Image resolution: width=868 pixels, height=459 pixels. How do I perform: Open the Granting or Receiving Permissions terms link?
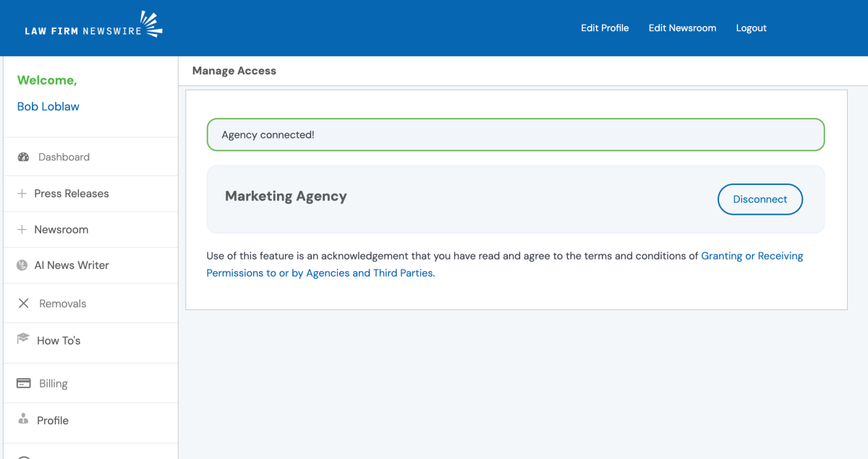pyautogui.click(x=752, y=256)
